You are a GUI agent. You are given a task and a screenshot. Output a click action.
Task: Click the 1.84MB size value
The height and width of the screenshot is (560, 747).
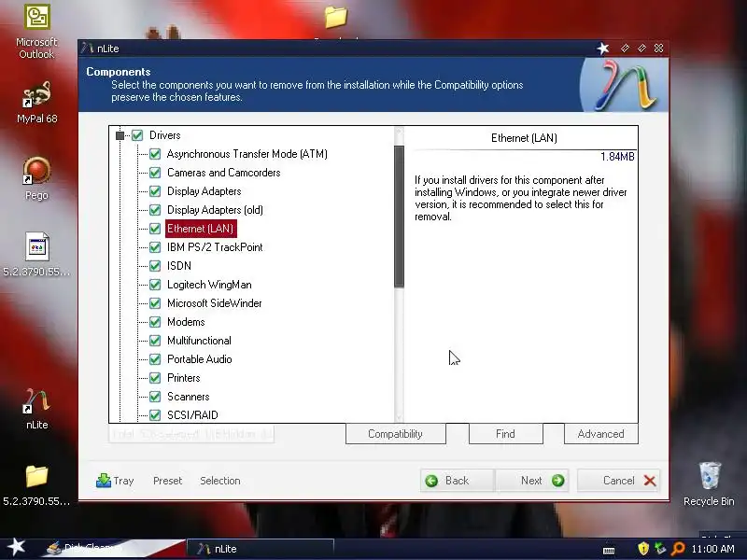pos(617,157)
